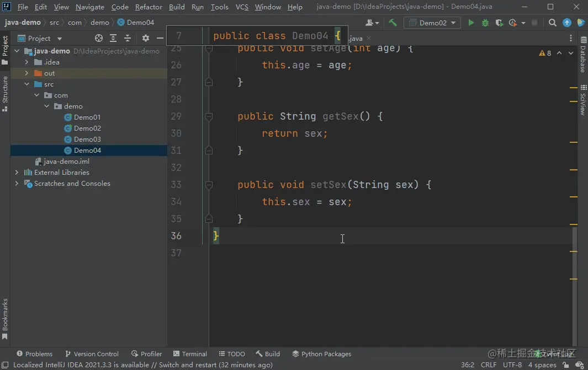Change the UTF-8 file encoding
This screenshot has height=370, width=588.
tap(512, 364)
